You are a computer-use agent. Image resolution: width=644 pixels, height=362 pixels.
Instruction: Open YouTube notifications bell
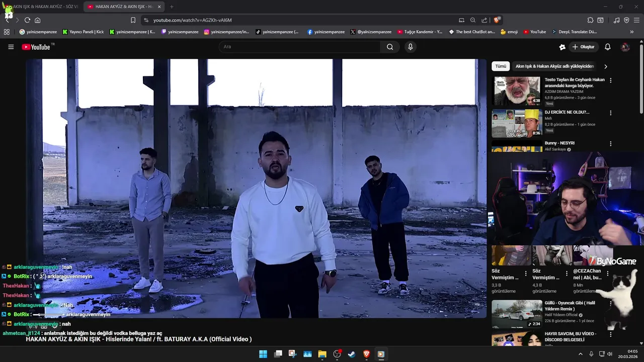click(x=608, y=47)
